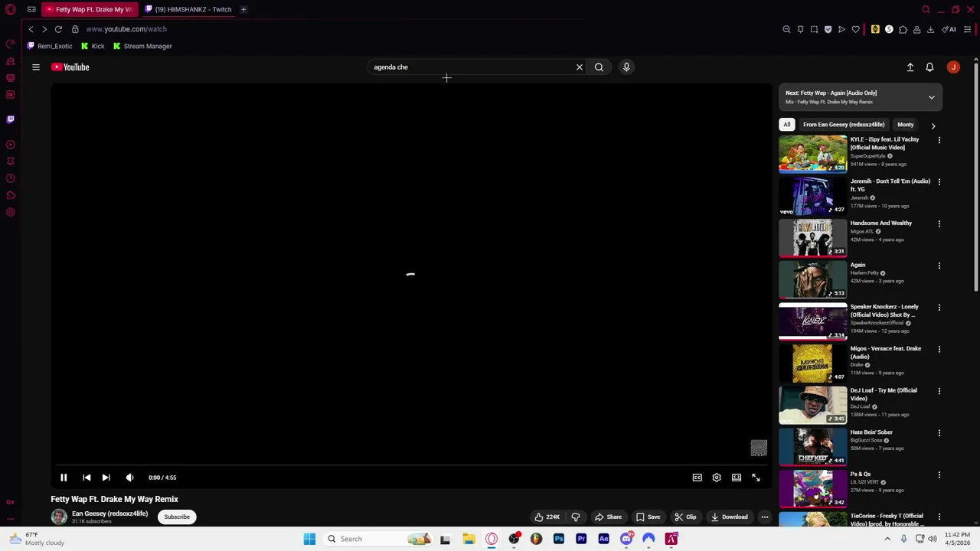Go to previous video in player
980x551 pixels.
click(x=87, y=478)
